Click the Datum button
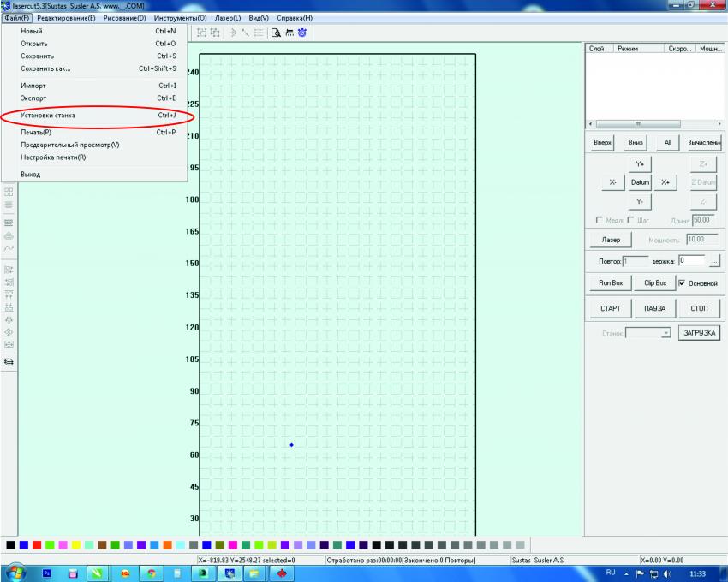This screenshot has width=728, height=582. click(640, 182)
